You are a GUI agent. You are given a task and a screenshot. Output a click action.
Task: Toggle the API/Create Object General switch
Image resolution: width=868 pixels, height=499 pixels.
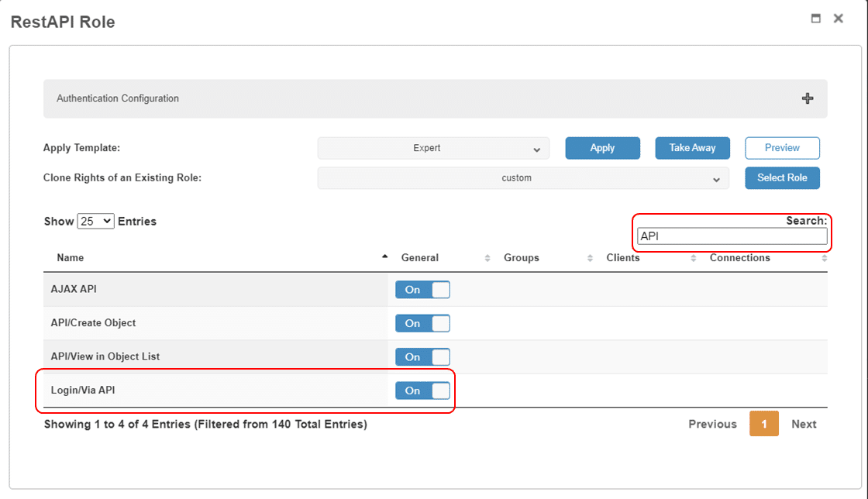(422, 324)
